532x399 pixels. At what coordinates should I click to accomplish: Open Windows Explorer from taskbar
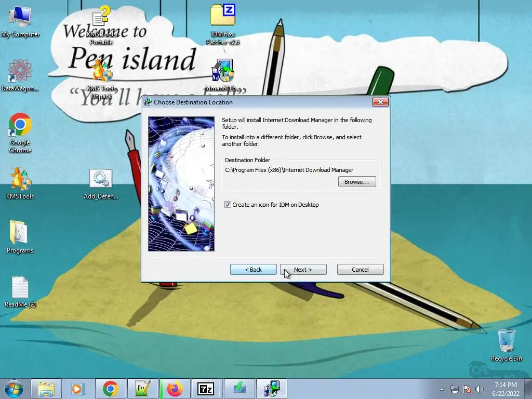pyautogui.click(x=46, y=389)
